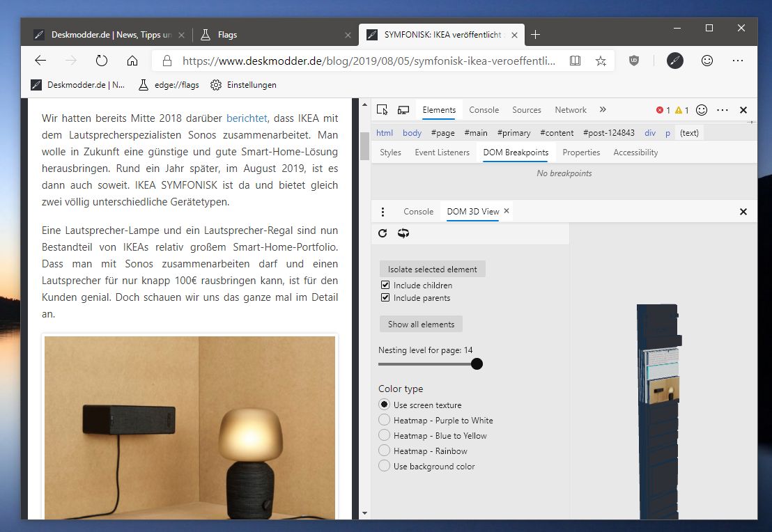Select body in DOM breadcrumb
Image resolution: width=772 pixels, height=532 pixels.
[412, 133]
